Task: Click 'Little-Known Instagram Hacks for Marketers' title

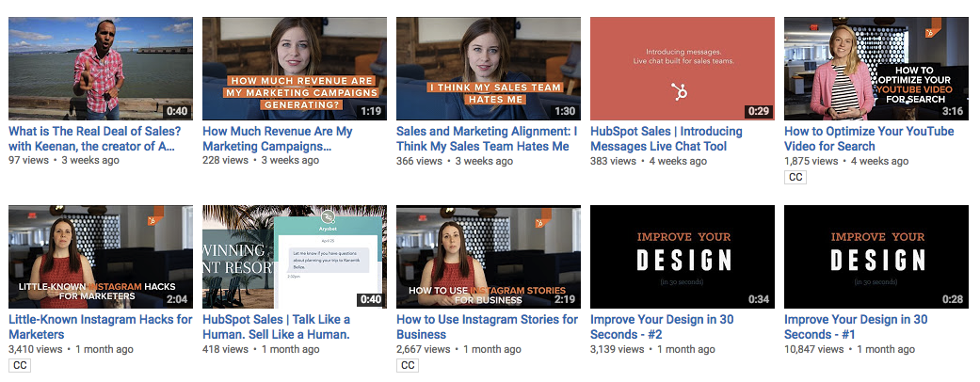Action: coord(101,327)
